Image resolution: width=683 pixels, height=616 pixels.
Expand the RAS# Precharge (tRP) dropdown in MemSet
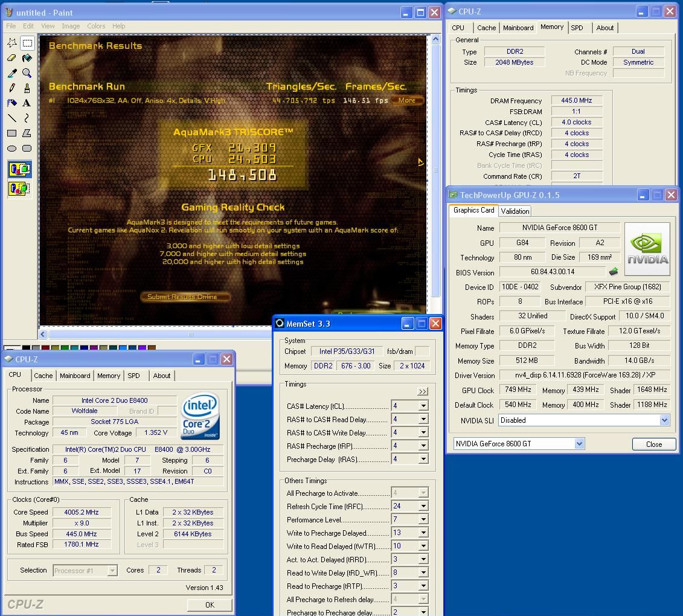click(423, 446)
